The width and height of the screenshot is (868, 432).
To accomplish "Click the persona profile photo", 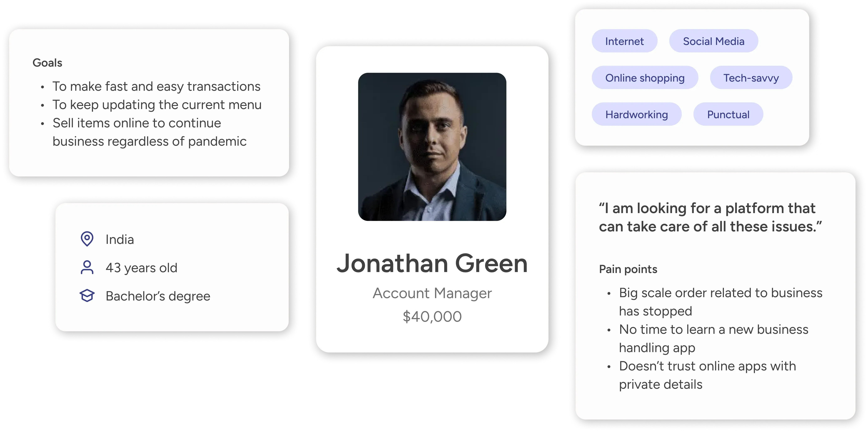I will (432, 147).
